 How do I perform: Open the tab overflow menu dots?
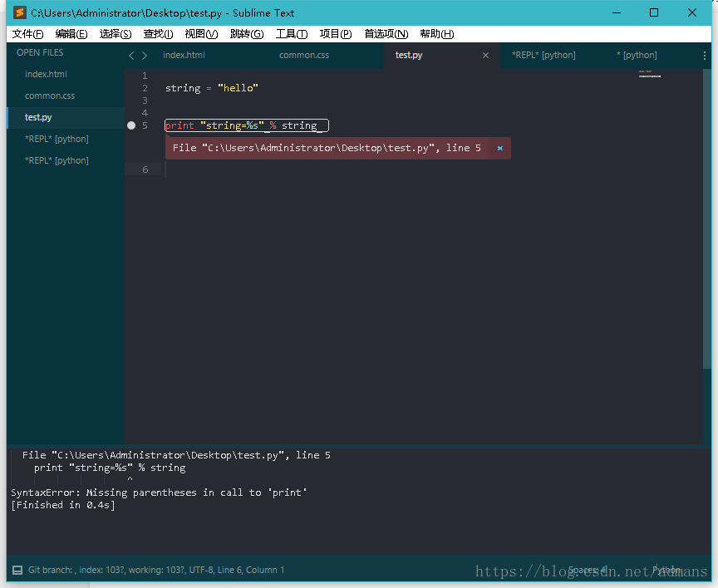(704, 56)
